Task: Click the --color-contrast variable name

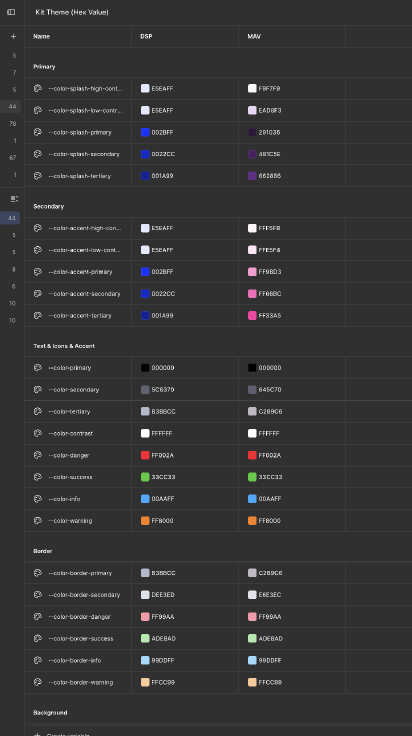Action: click(70, 433)
